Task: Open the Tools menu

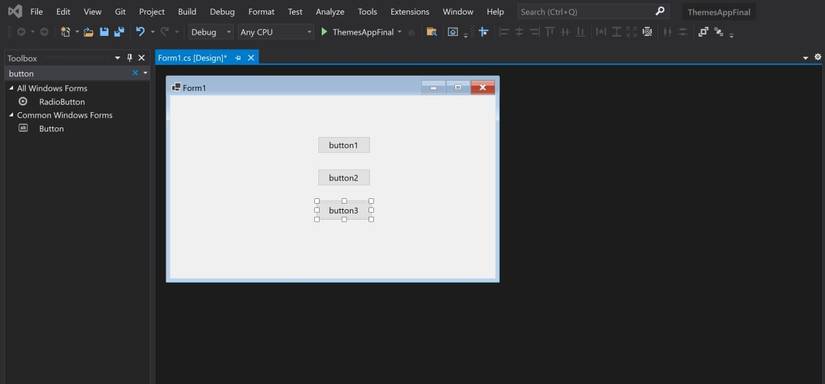Action: 367,12
